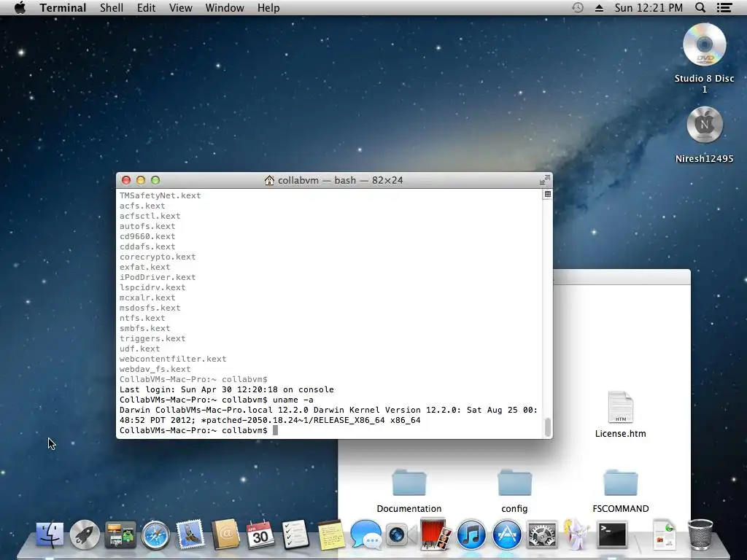Image resolution: width=747 pixels, height=560 pixels.
Task: Click 'Darwin Kernel Version 12.2.0' text
Action: 385,410
